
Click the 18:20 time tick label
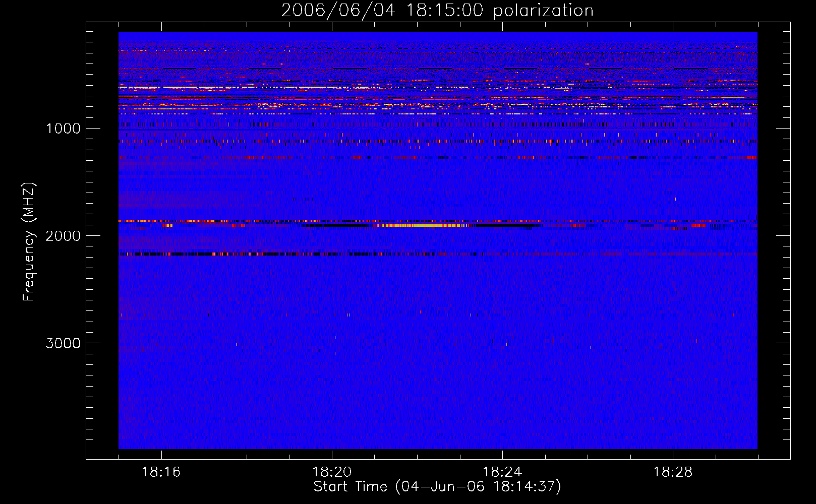tap(332, 472)
